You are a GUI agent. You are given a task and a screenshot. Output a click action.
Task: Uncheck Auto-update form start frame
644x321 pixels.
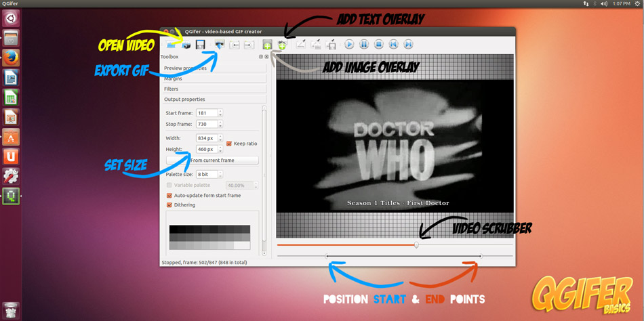[169, 196]
